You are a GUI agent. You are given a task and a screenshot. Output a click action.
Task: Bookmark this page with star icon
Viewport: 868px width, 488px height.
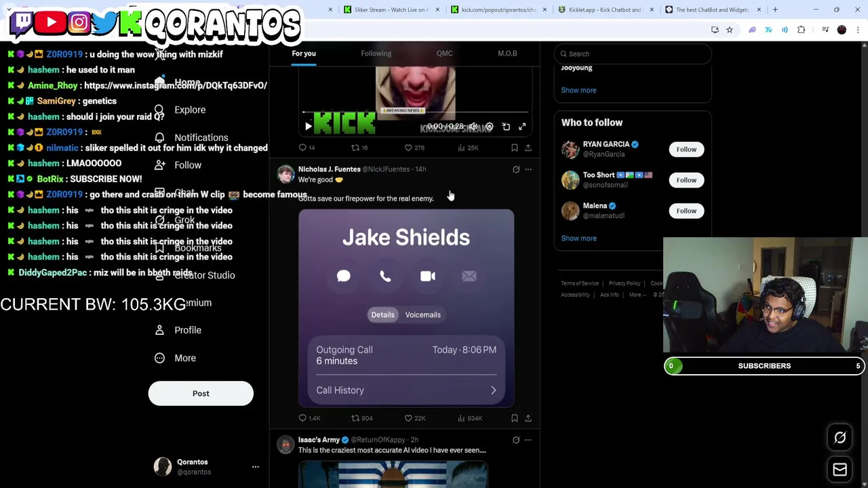pyautogui.click(x=730, y=30)
